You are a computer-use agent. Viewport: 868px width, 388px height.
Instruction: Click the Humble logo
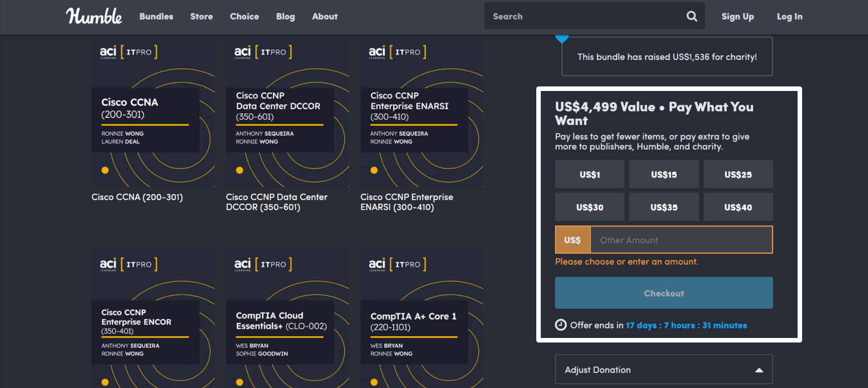click(x=94, y=16)
